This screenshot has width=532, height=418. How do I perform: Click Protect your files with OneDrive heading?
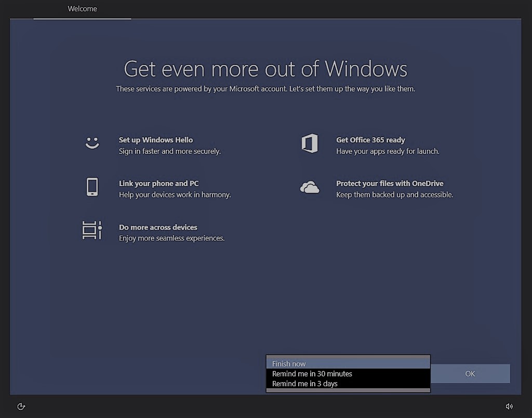(x=390, y=184)
